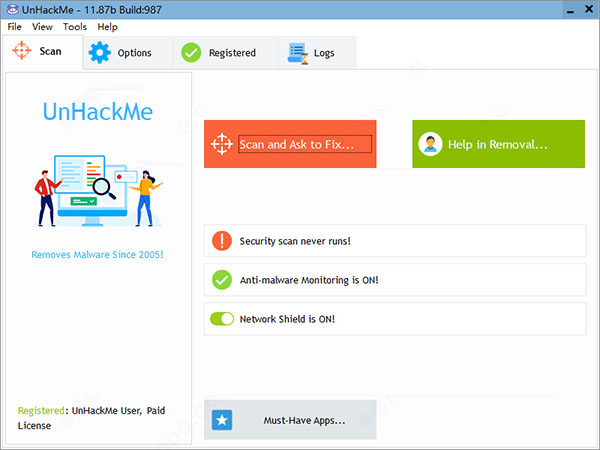Click the green 'Registered' license text
The image size is (600, 450).
(x=41, y=411)
